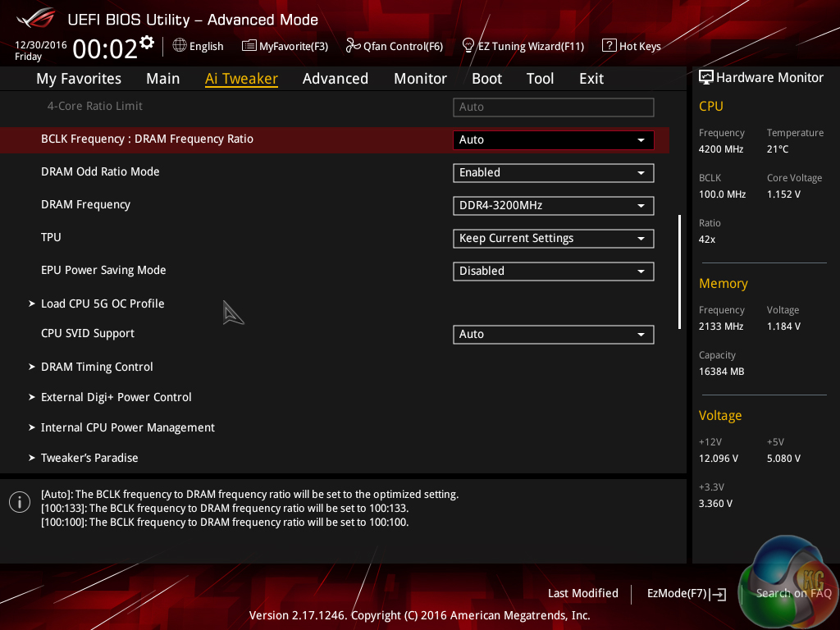Switch to the Advanced tab
The image size is (840, 630).
coord(335,79)
